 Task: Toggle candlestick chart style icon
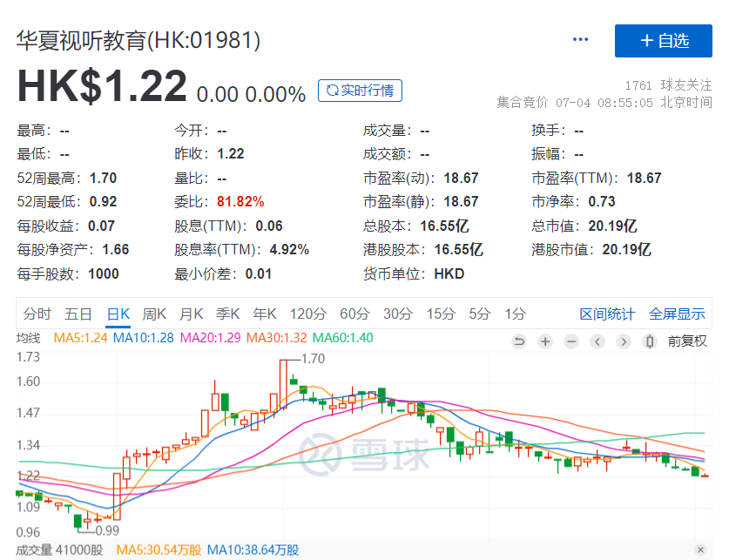650,341
